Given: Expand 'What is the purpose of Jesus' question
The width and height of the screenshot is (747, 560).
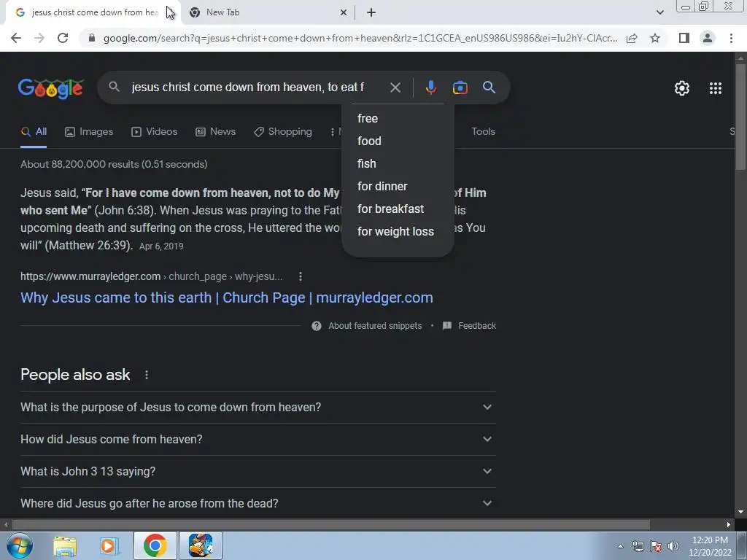Looking at the screenshot, I should click(x=258, y=408).
